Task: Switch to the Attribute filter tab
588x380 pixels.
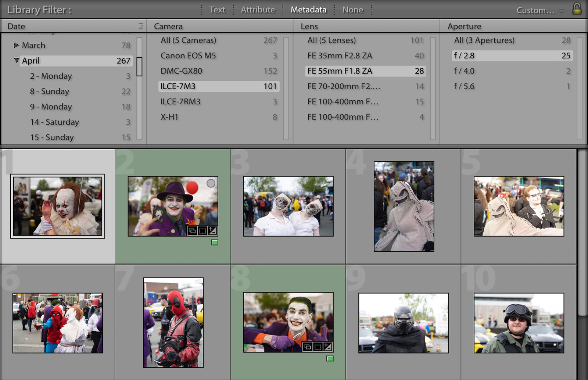Action: [x=258, y=10]
